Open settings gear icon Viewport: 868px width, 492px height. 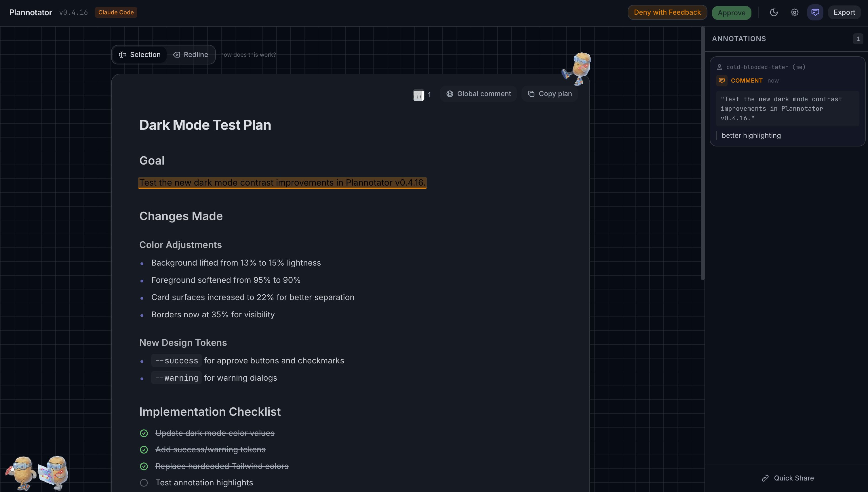[x=794, y=12]
